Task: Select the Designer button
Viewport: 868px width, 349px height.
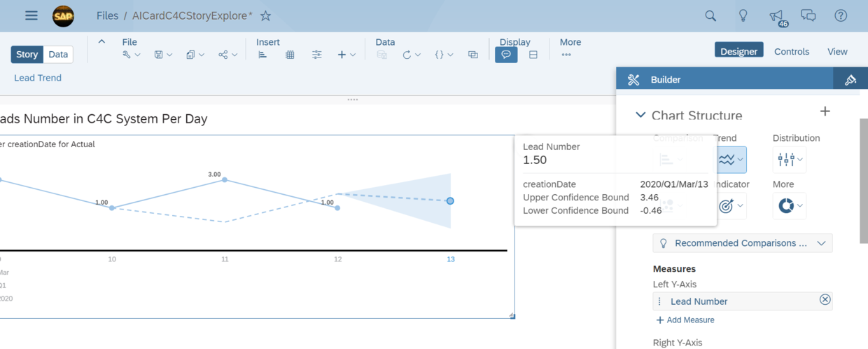Action: click(x=738, y=51)
